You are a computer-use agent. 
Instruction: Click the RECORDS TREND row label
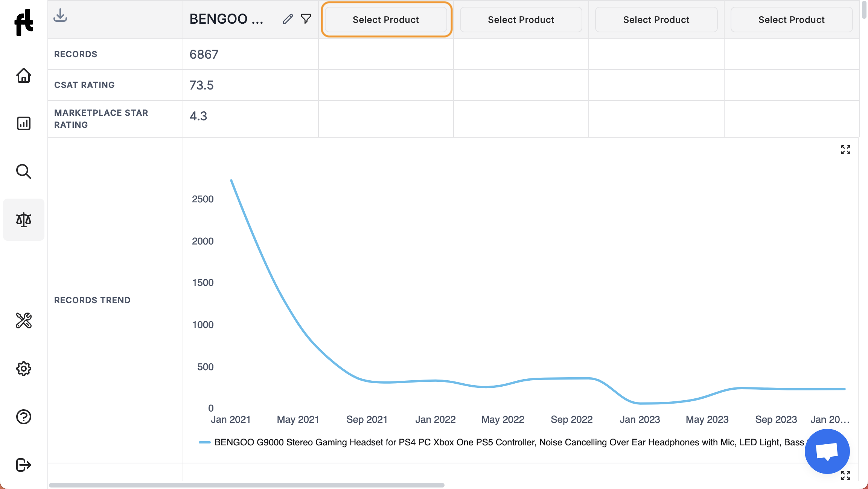tap(92, 300)
